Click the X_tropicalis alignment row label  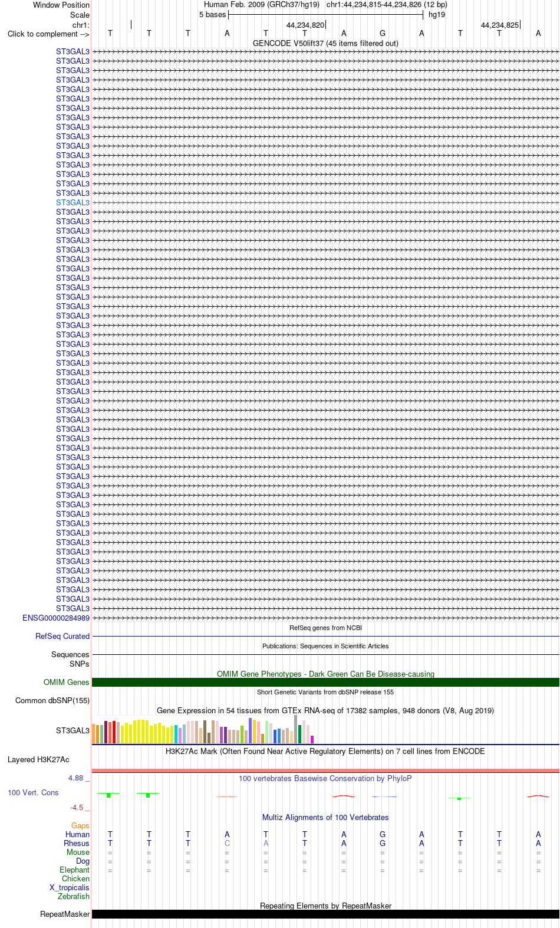point(70,887)
